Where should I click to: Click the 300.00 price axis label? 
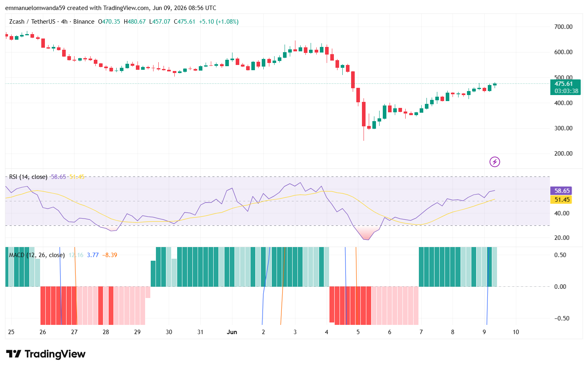point(563,128)
